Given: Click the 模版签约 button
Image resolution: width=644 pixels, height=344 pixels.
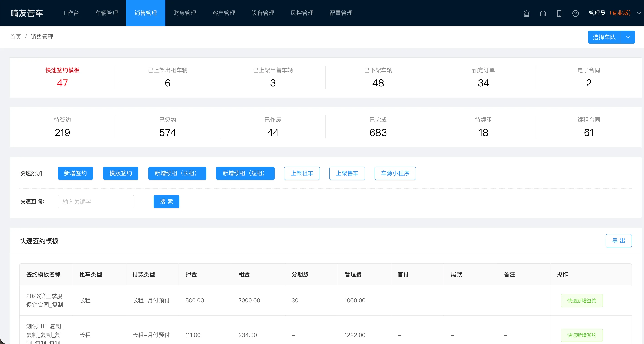Looking at the screenshot, I should click(121, 173).
